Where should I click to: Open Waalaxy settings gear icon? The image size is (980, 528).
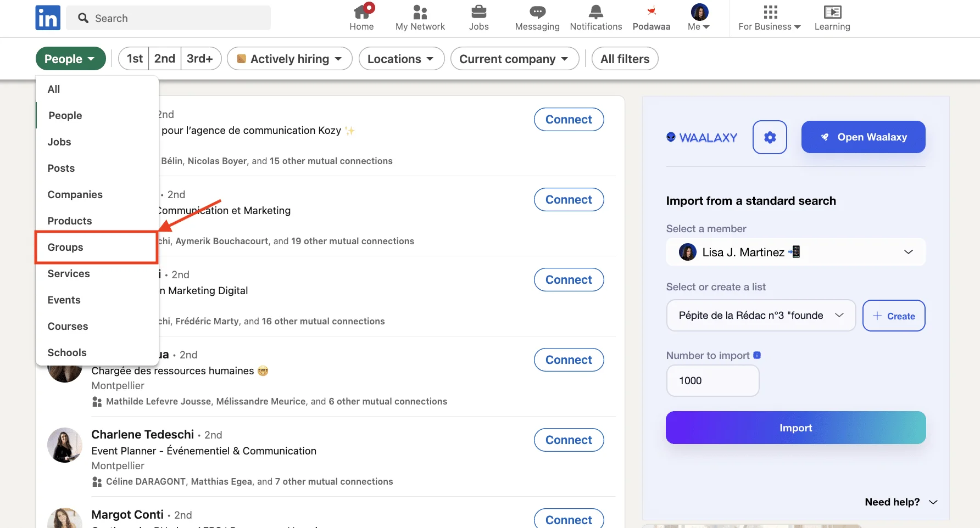pos(770,137)
